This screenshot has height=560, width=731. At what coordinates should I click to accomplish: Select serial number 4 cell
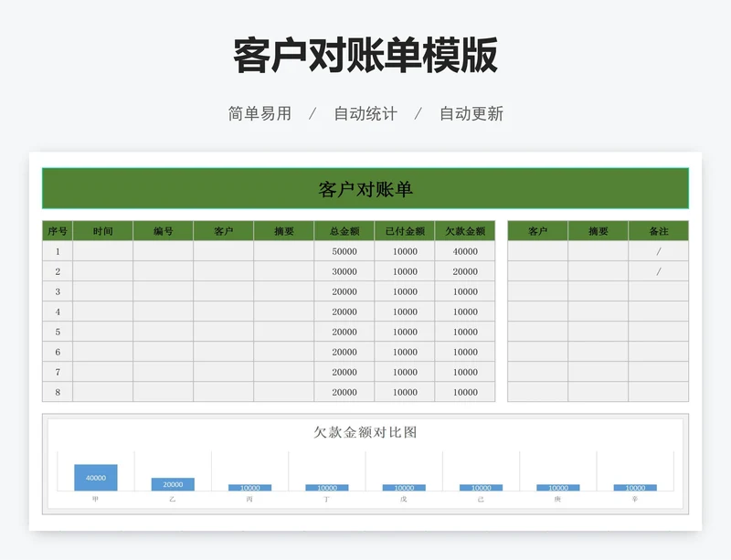[58, 311]
